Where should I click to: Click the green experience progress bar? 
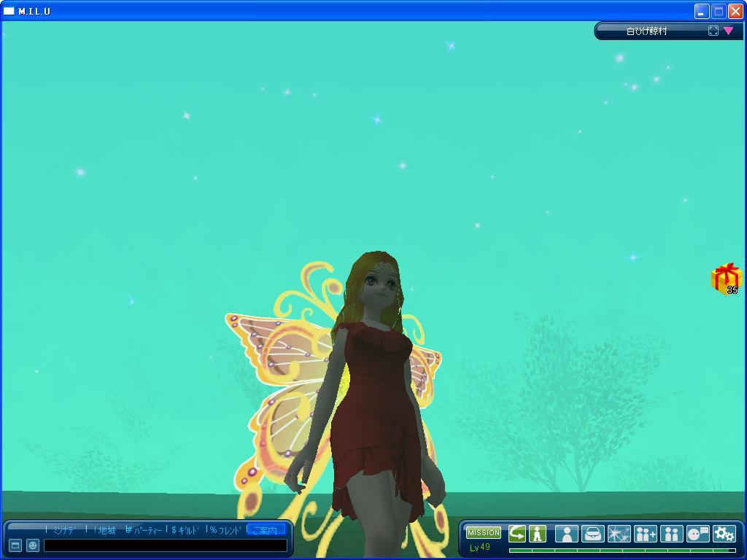point(622,551)
